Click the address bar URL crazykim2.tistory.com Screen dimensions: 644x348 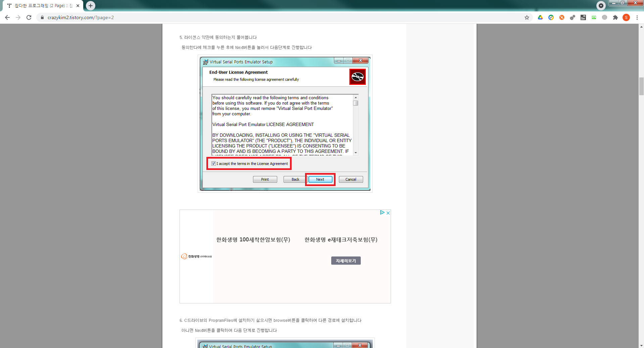click(81, 17)
